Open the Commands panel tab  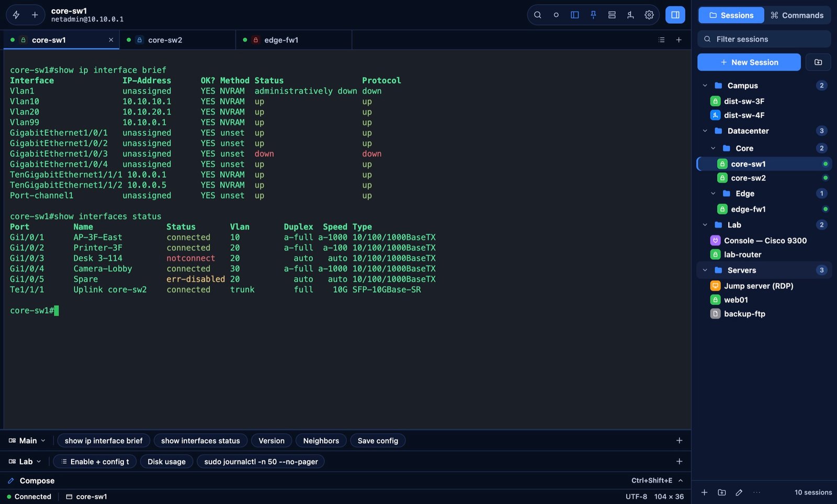pos(797,15)
